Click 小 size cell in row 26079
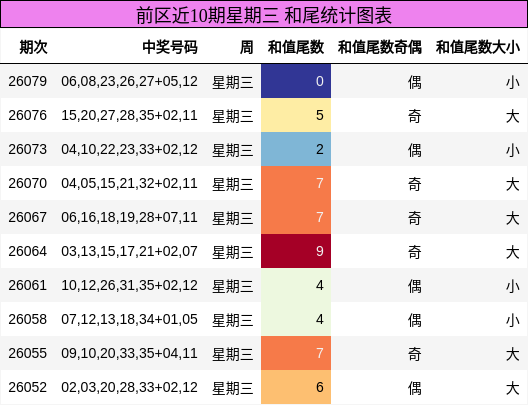The height and width of the screenshot is (405, 528). (x=513, y=82)
